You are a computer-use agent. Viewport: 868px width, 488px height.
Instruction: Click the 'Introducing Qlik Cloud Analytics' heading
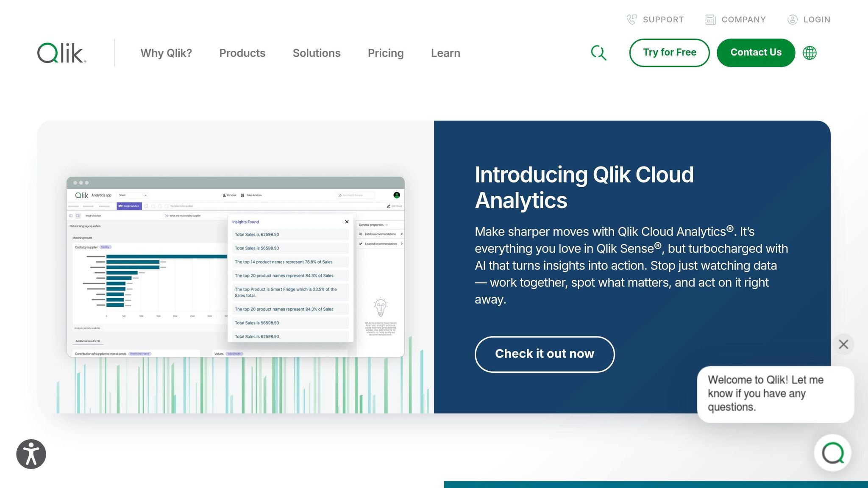point(584,187)
